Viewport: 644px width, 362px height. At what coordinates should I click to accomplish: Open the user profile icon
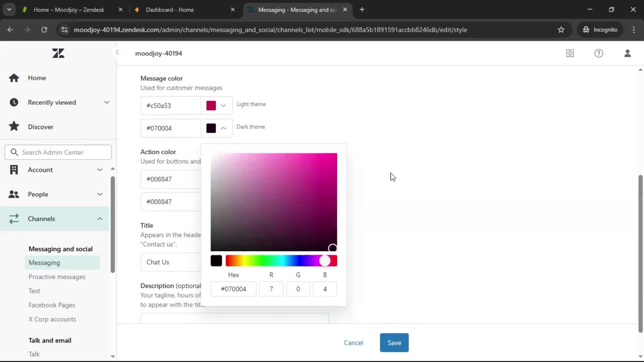tap(628, 53)
